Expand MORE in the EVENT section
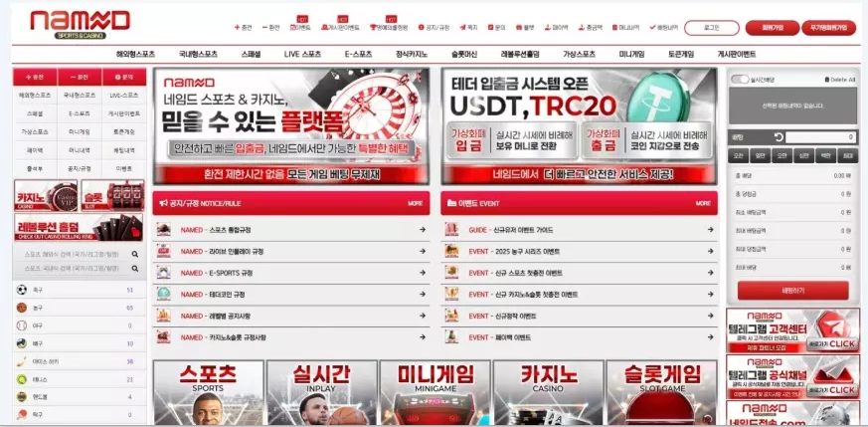Viewport: 868px width, 427px height. 703,203
